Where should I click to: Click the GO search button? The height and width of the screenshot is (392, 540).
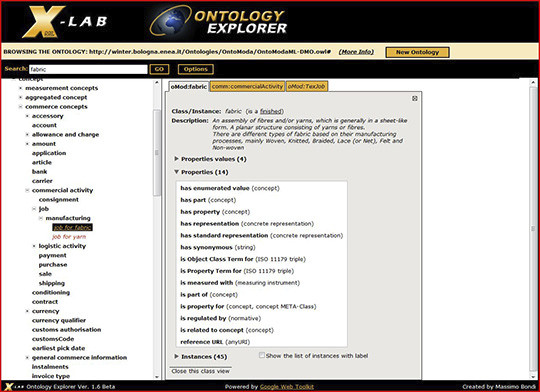tap(159, 69)
